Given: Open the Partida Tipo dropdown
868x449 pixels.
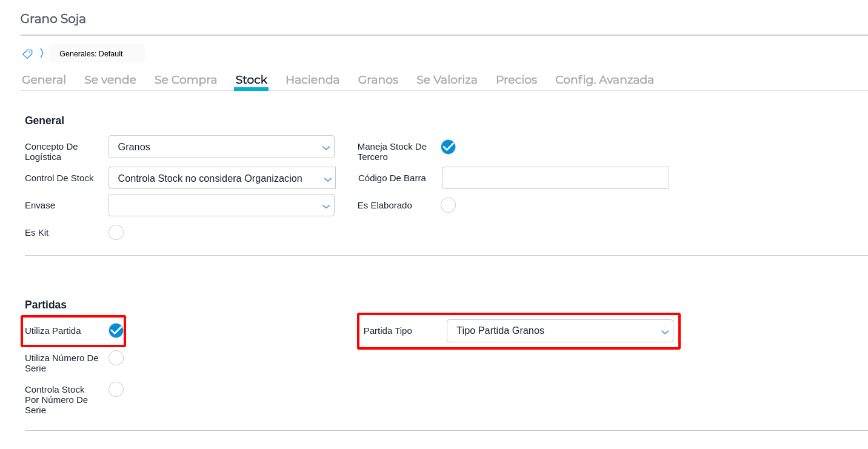Looking at the screenshot, I should [x=559, y=331].
